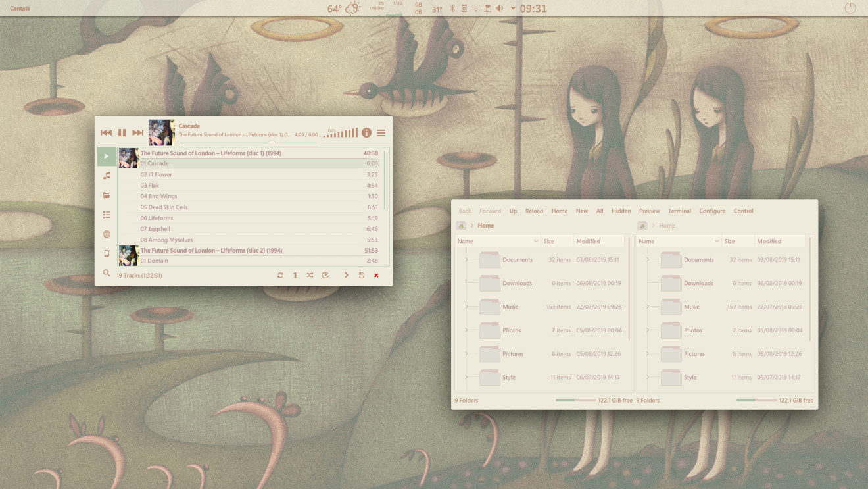Select Lifeforms disc 2 album header

click(249, 250)
